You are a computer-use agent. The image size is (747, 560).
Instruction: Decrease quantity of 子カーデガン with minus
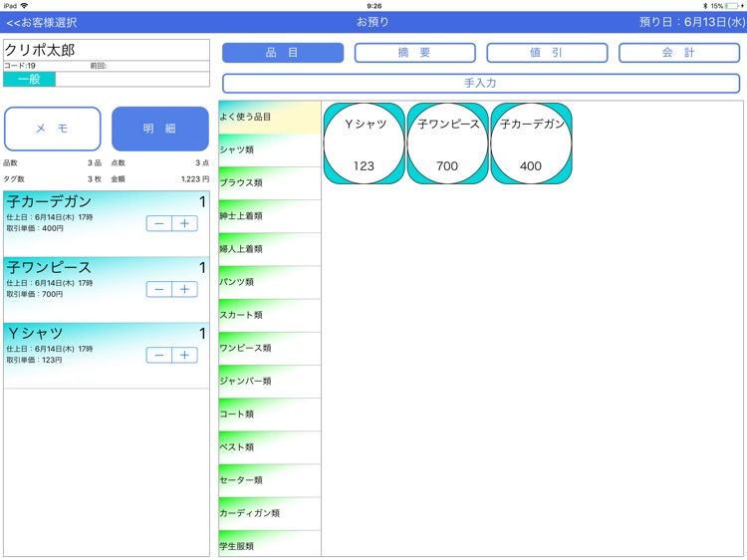(159, 223)
